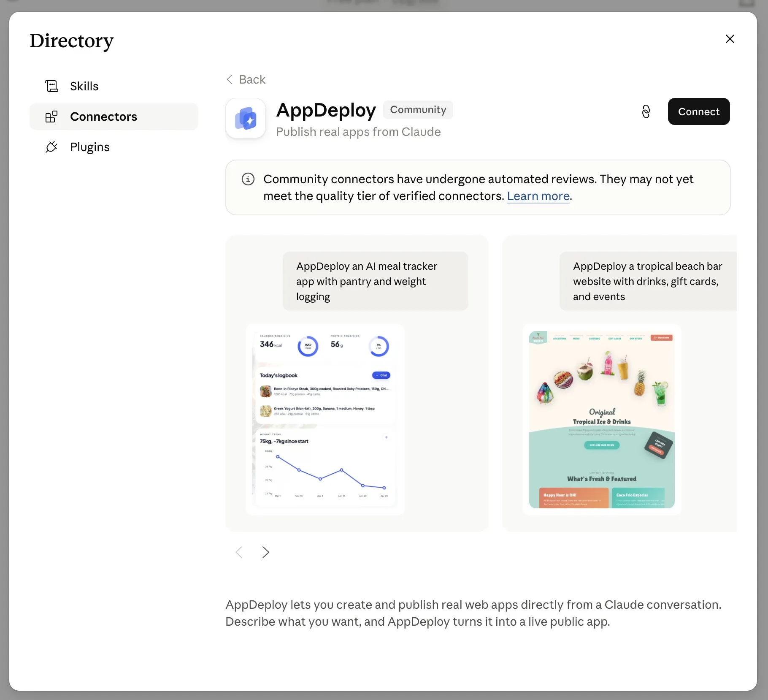Show previous carousel slide
Screen dimensions: 768x700
click(239, 552)
